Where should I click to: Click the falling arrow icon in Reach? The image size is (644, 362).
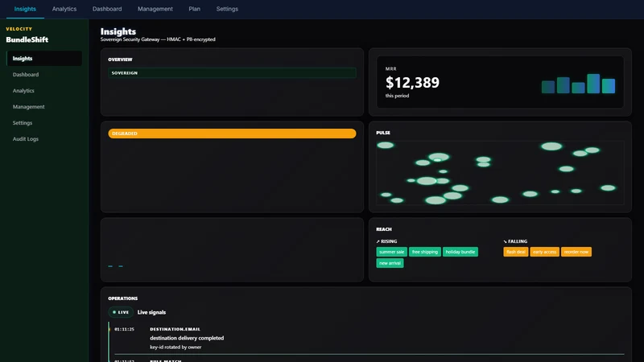506,241
